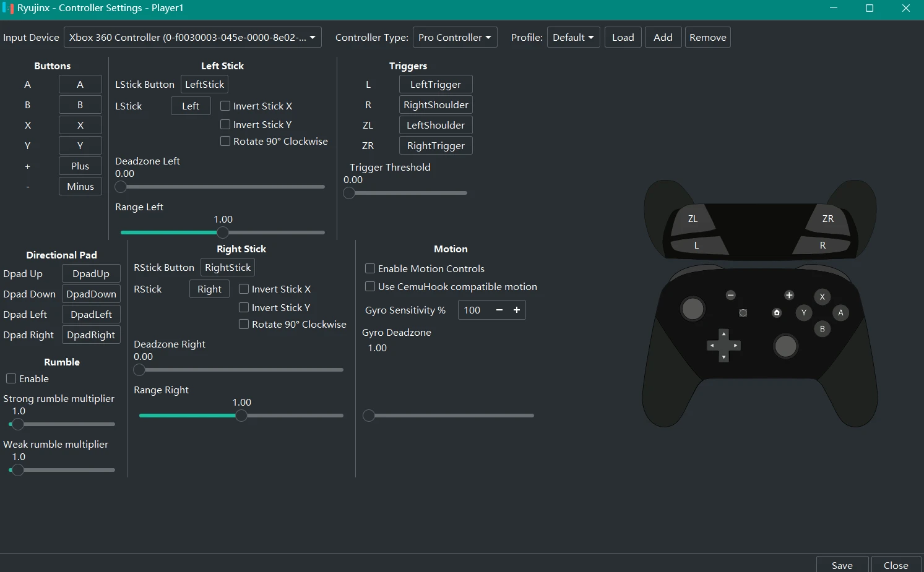Close the controller settings dialog
This screenshot has height=572, width=924.
click(x=896, y=565)
